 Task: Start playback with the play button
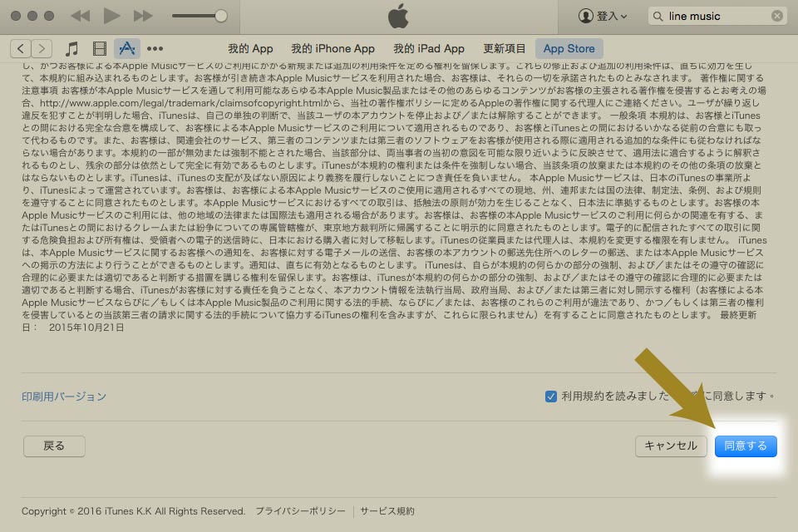pyautogui.click(x=111, y=15)
